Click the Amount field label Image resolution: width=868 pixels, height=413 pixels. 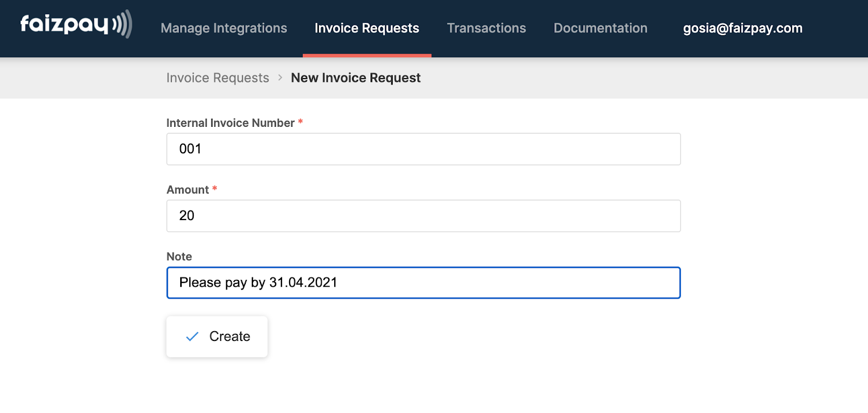(187, 190)
